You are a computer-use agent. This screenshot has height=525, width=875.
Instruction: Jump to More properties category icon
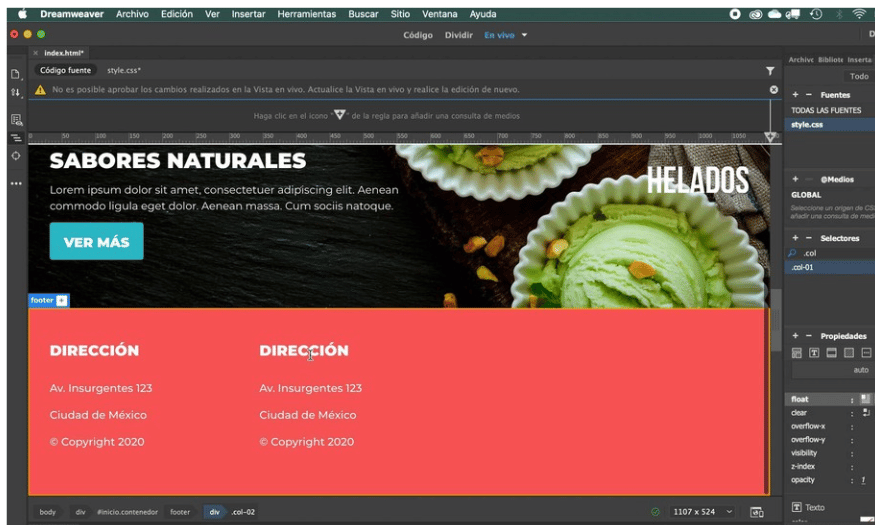[x=866, y=353]
